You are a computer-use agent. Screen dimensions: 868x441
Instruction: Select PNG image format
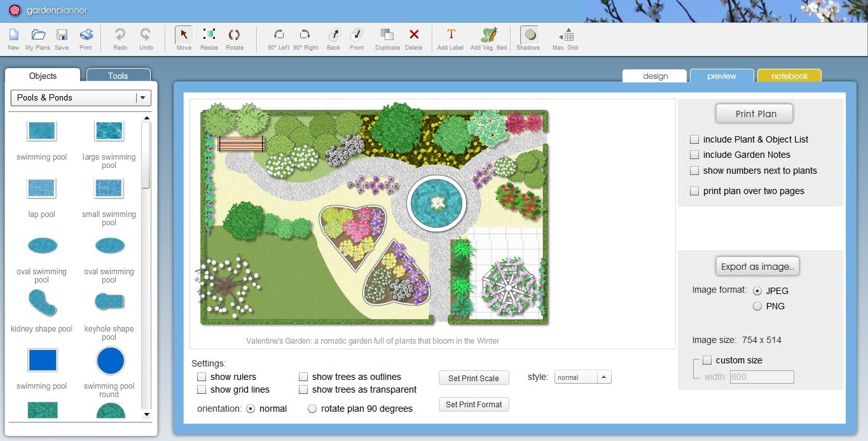click(x=757, y=306)
